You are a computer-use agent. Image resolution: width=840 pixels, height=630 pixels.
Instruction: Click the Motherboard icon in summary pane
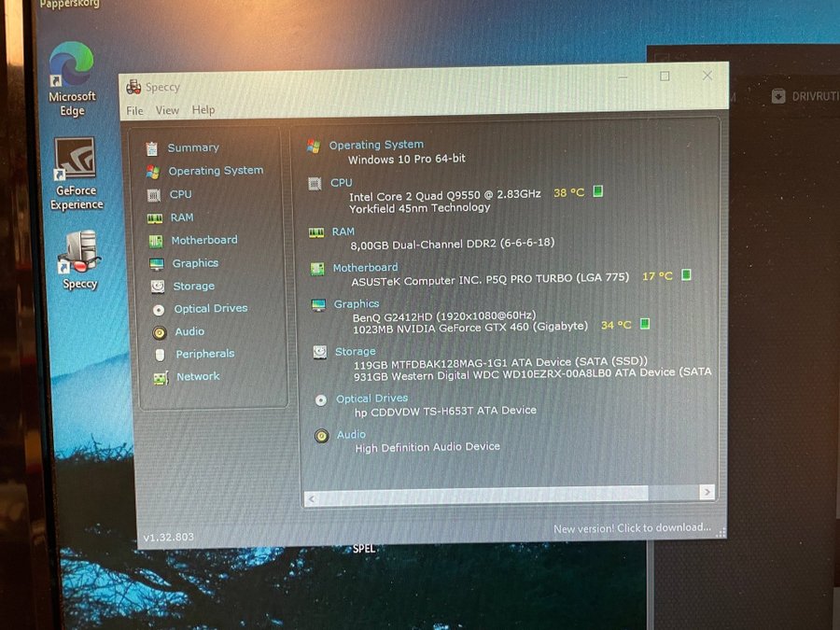[x=317, y=269]
